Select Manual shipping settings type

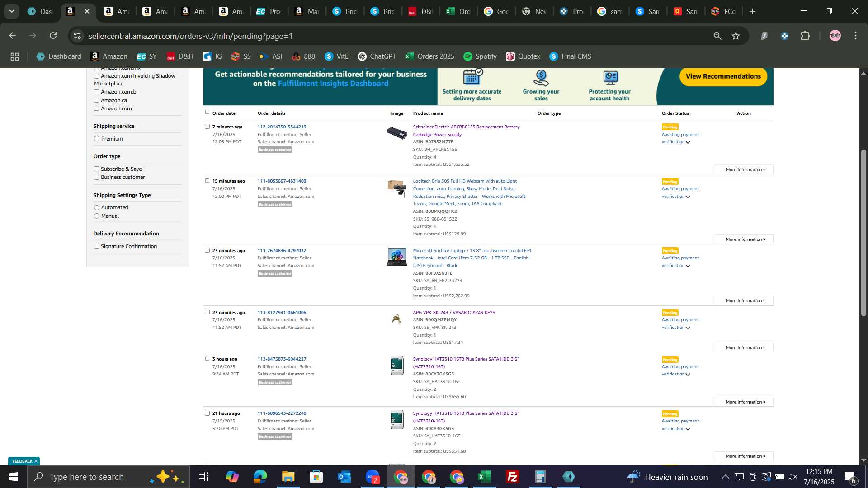coord(96,216)
